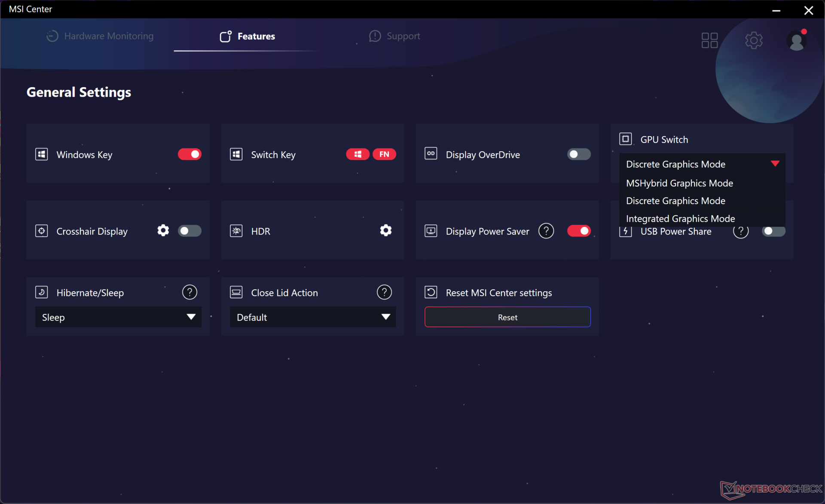Open the apps grid icon

pos(709,40)
